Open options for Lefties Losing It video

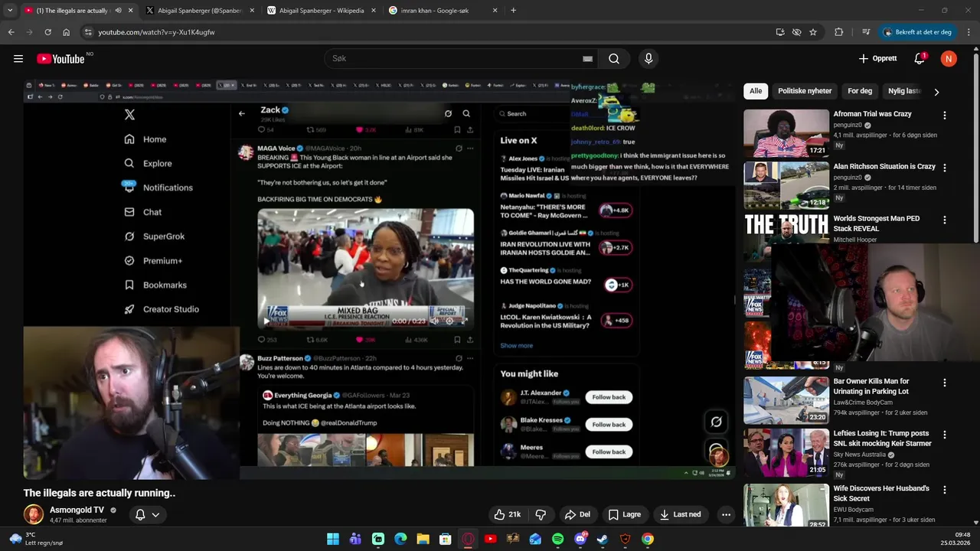(x=944, y=434)
